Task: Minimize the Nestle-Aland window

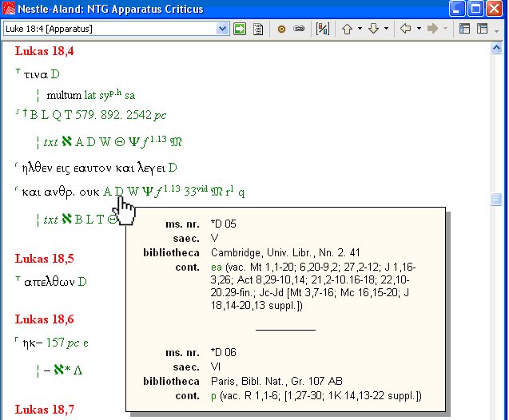Action: coord(457,9)
